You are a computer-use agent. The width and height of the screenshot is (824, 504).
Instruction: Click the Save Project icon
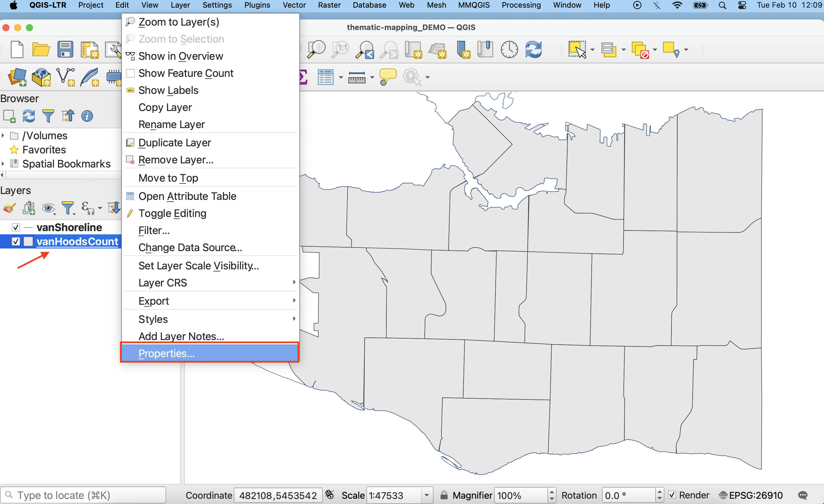[x=65, y=49]
